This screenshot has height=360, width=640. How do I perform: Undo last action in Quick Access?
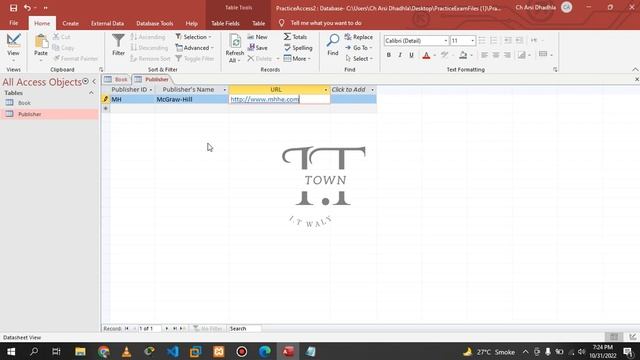pyautogui.click(x=27, y=8)
